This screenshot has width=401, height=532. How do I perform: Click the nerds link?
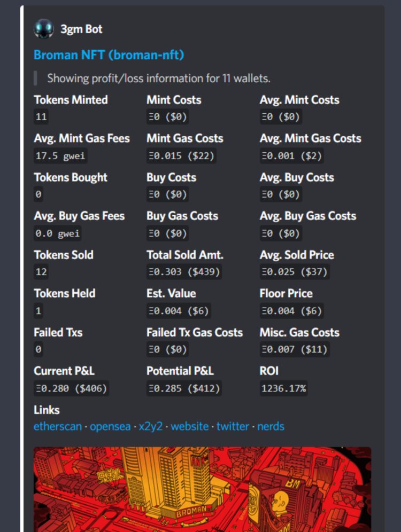tap(271, 426)
